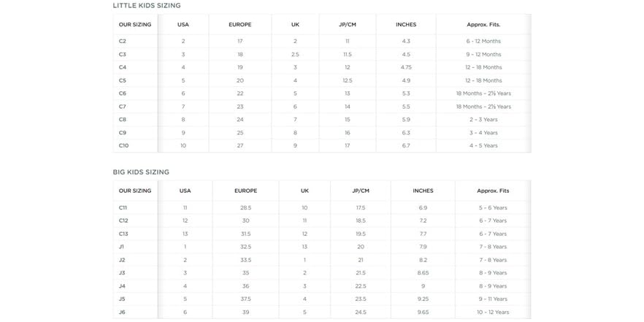The width and height of the screenshot is (644, 322).
Task: Click the 4.75 inches cell
Action: click(x=406, y=67)
